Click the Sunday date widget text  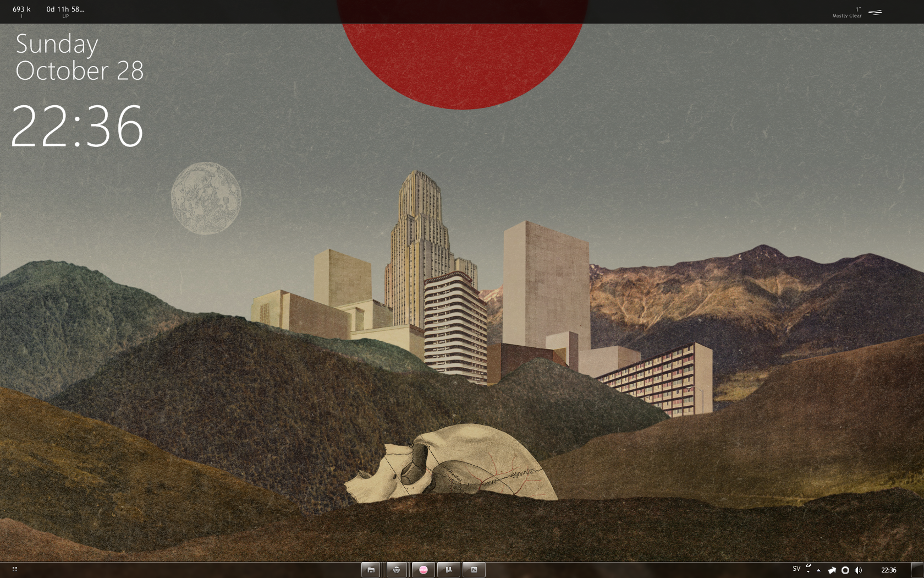point(57,45)
